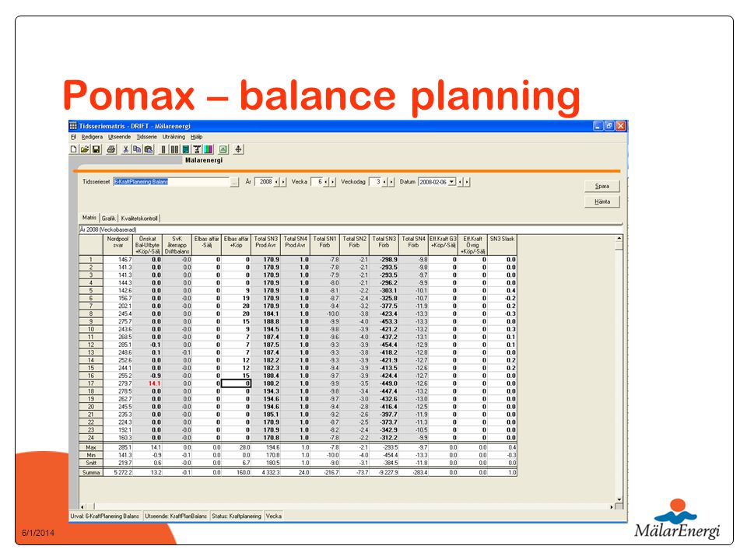Click the New document toolbar icon
Image resolution: width=747 pixels, height=560 pixels.
(73, 149)
